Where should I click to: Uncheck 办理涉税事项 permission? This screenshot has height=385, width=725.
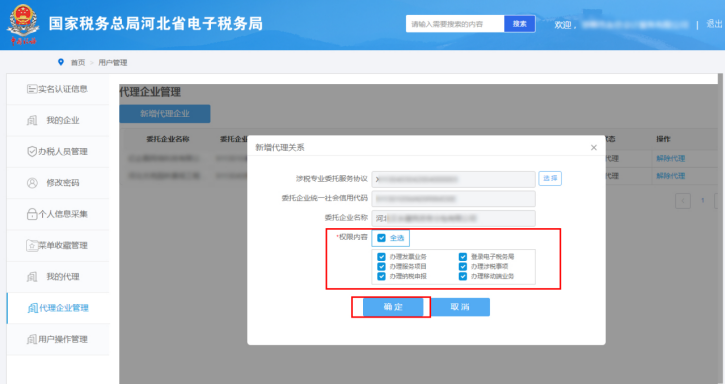click(x=463, y=267)
